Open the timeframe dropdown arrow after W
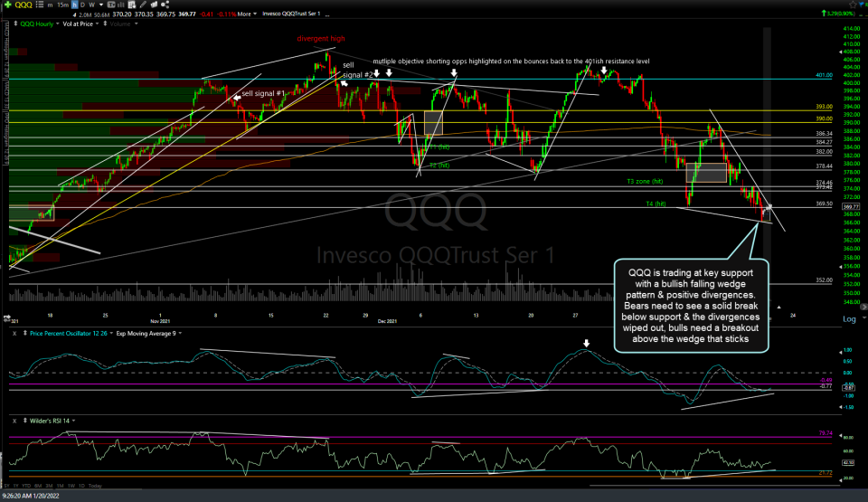This screenshot has height=502, width=868. point(100,5)
